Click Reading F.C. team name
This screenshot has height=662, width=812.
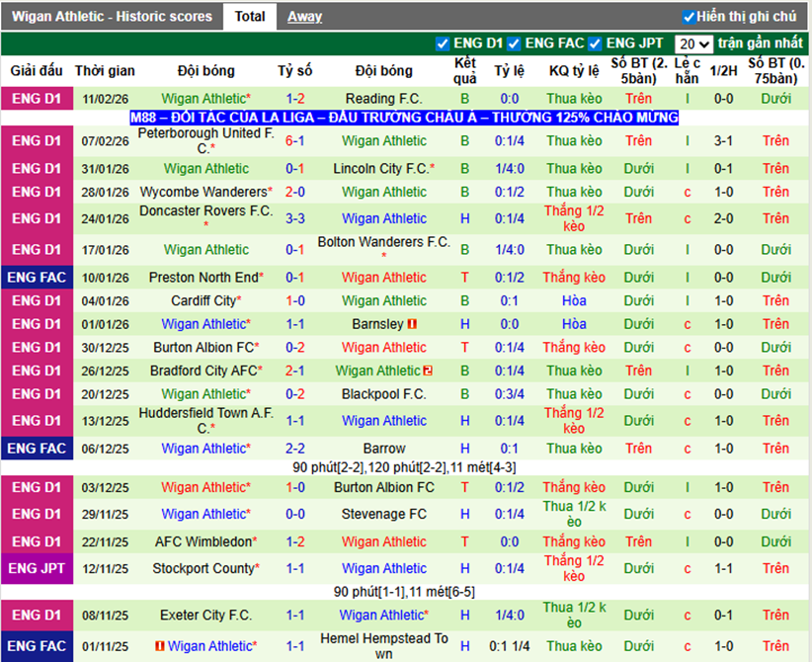click(383, 99)
